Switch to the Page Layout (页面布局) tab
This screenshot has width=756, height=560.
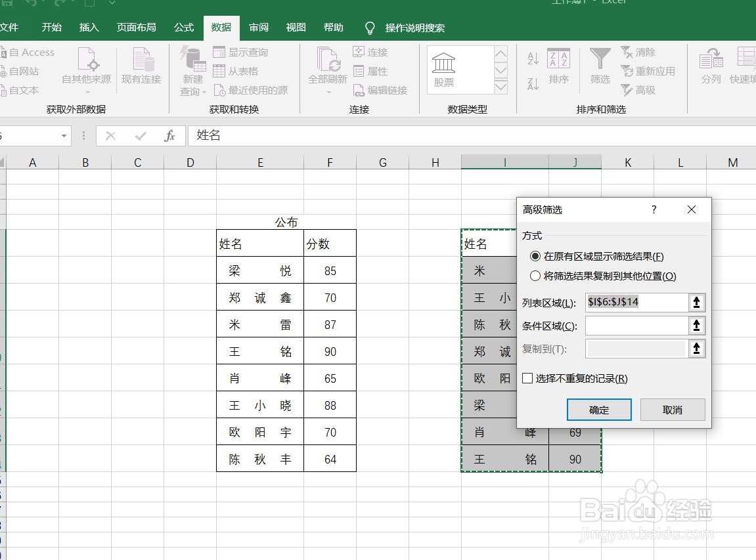pos(137,28)
